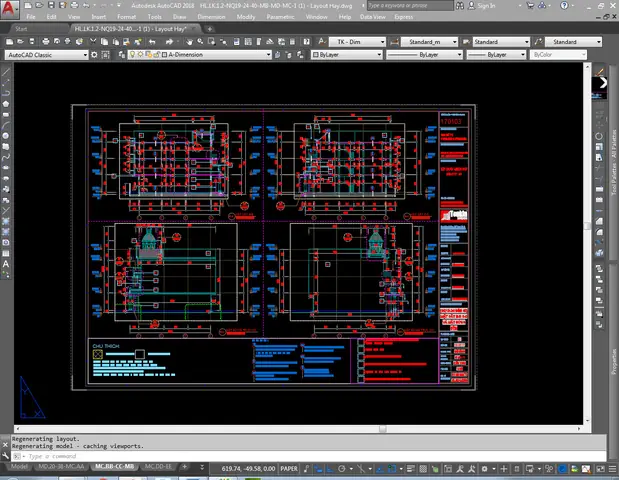Image resolution: width=619 pixels, height=480 pixels.
Task: Click the Text Style icon beside TK - Dim
Action: (x=322, y=41)
